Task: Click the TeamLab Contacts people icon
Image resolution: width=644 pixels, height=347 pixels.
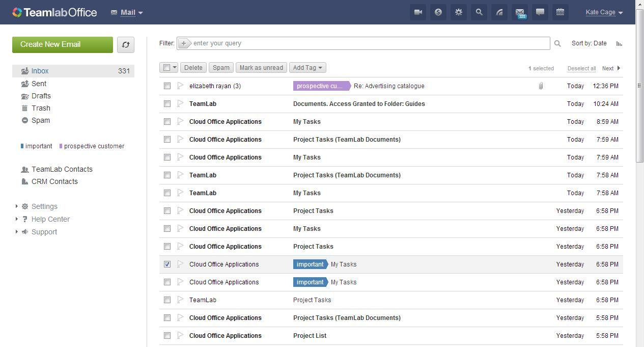Action: [x=24, y=169]
